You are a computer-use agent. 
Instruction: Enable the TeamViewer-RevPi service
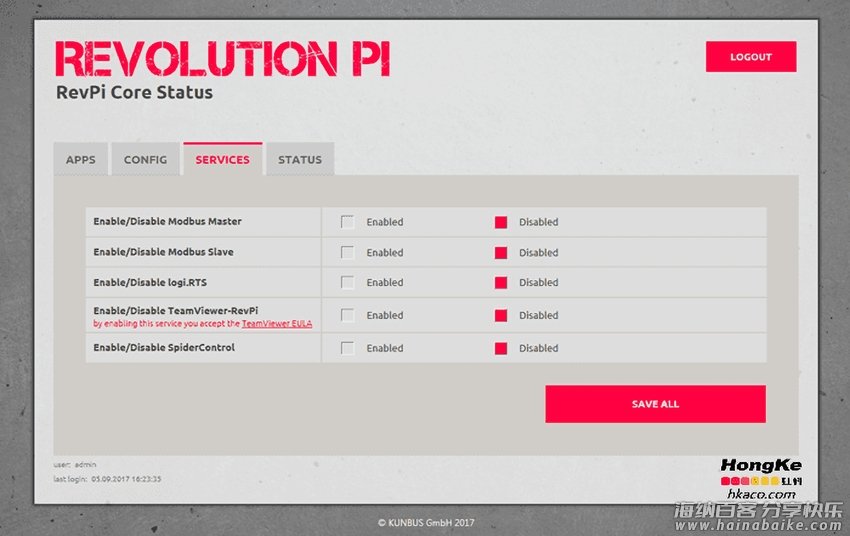[347, 315]
